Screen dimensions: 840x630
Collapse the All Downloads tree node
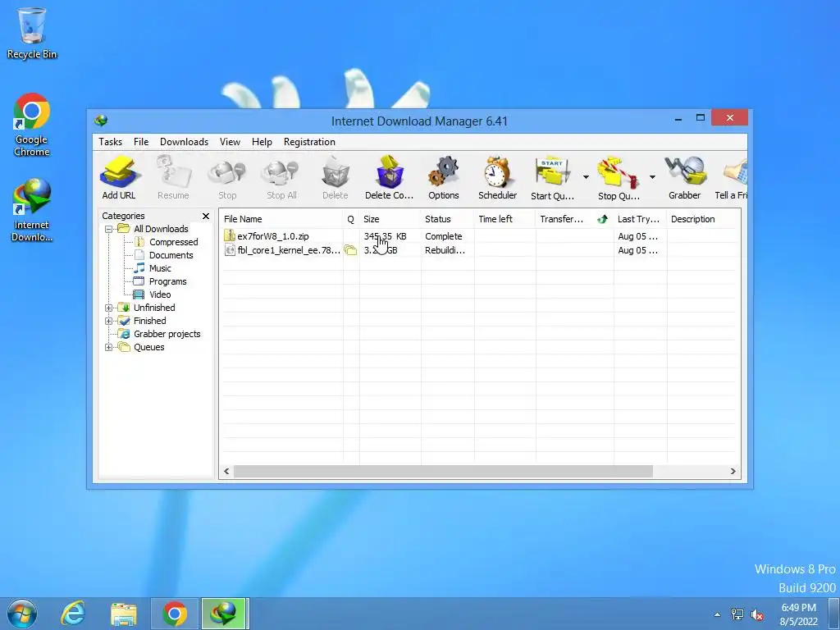click(109, 230)
